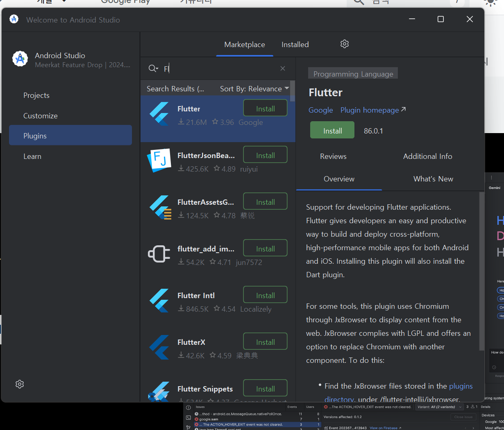Click the Flutter rating 3.96
This screenshot has height=430, width=504.
point(223,122)
